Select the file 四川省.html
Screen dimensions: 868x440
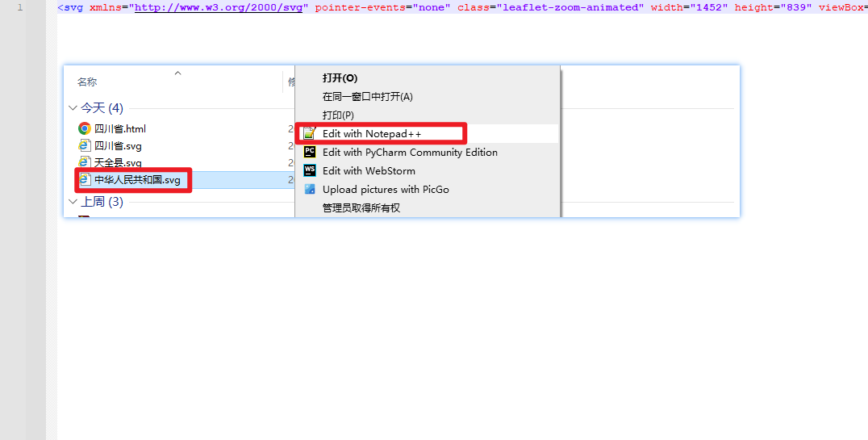point(120,128)
